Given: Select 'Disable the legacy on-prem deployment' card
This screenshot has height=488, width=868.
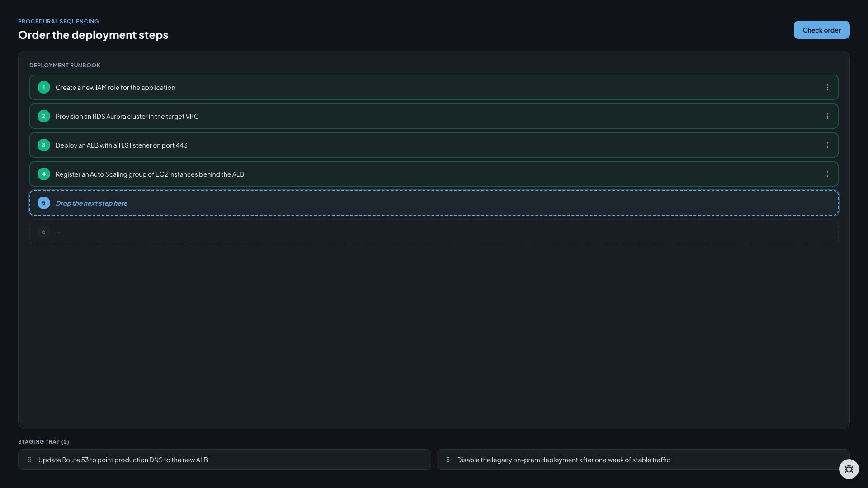Looking at the screenshot, I should [643, 460].
